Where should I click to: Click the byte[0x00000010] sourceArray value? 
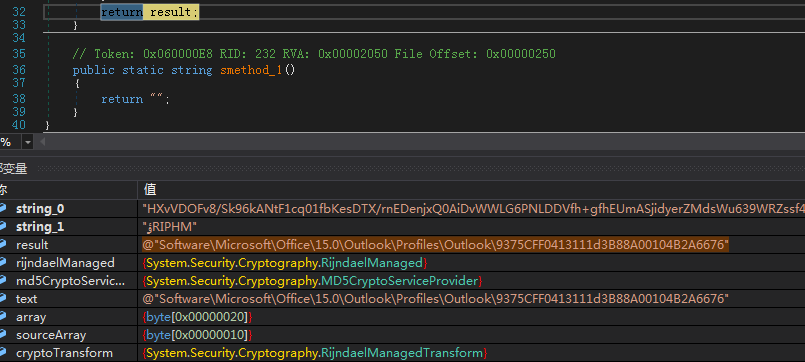[x=197, y=335]
